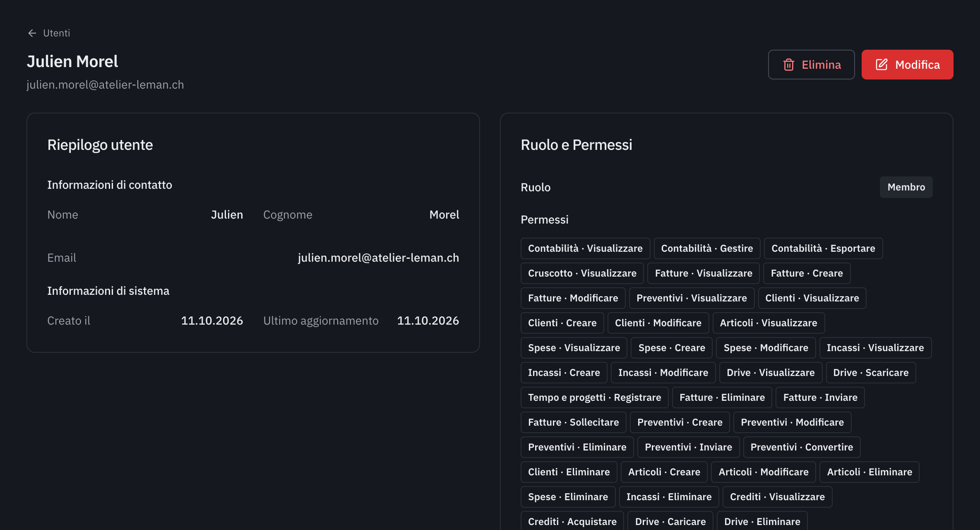Click the Nome value Julien
Screen dimensions: 980x530
click(227, 214)
